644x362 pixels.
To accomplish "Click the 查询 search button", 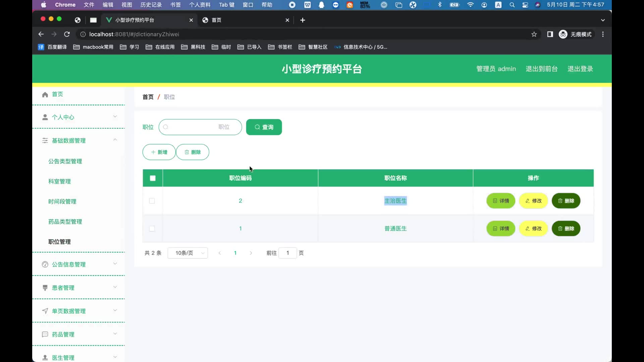I will [x=264, y=127].
